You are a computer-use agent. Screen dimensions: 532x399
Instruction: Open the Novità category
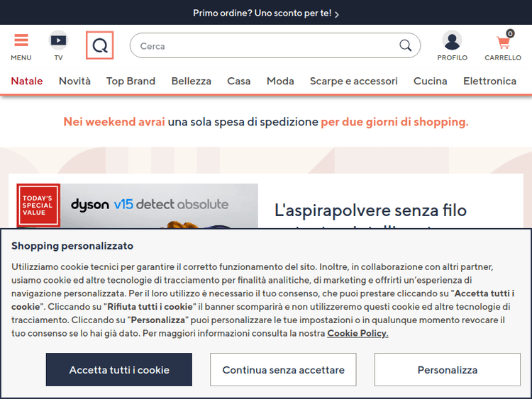pos(74,81)
